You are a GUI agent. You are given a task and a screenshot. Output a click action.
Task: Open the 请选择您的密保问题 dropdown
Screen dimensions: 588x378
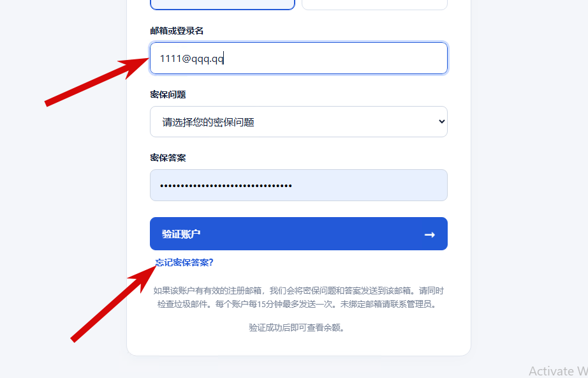(298, 121)
